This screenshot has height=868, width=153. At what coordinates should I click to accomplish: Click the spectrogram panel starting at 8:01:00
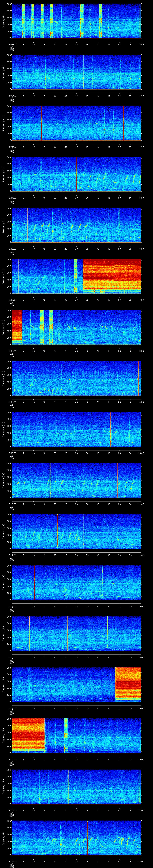(77, 21)
